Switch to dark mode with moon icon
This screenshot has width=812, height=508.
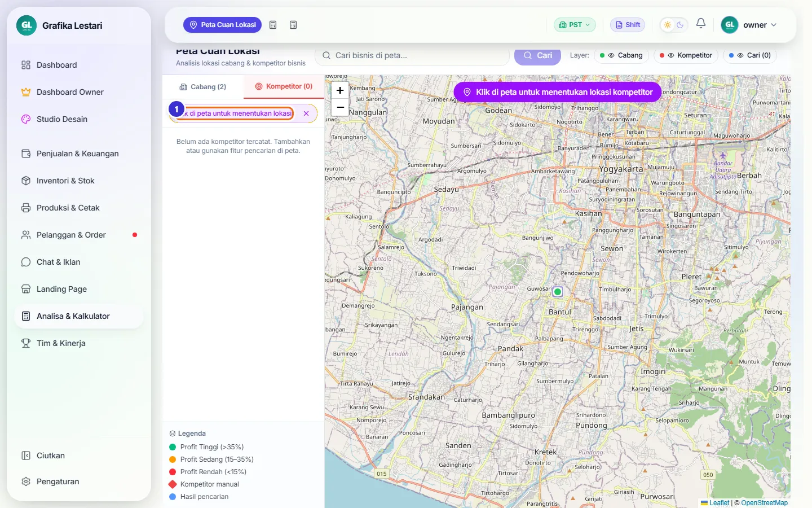coord(680,25)
